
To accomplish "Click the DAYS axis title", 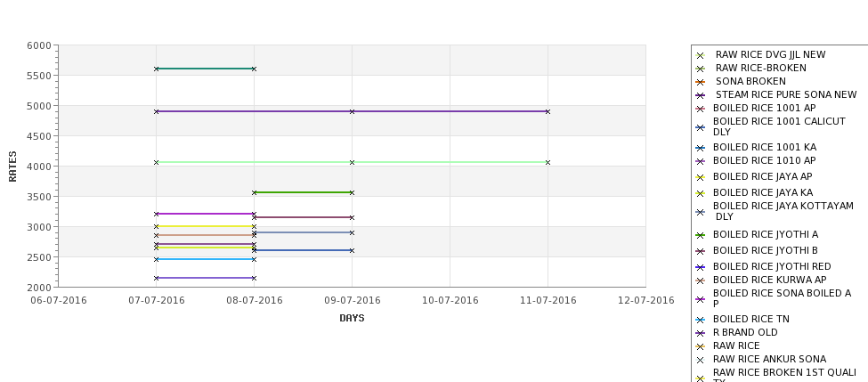I will tap(352, 318).
